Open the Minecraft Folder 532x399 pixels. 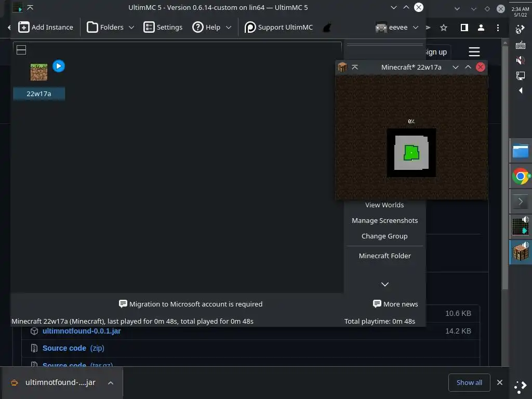click(x=384, y=256)
